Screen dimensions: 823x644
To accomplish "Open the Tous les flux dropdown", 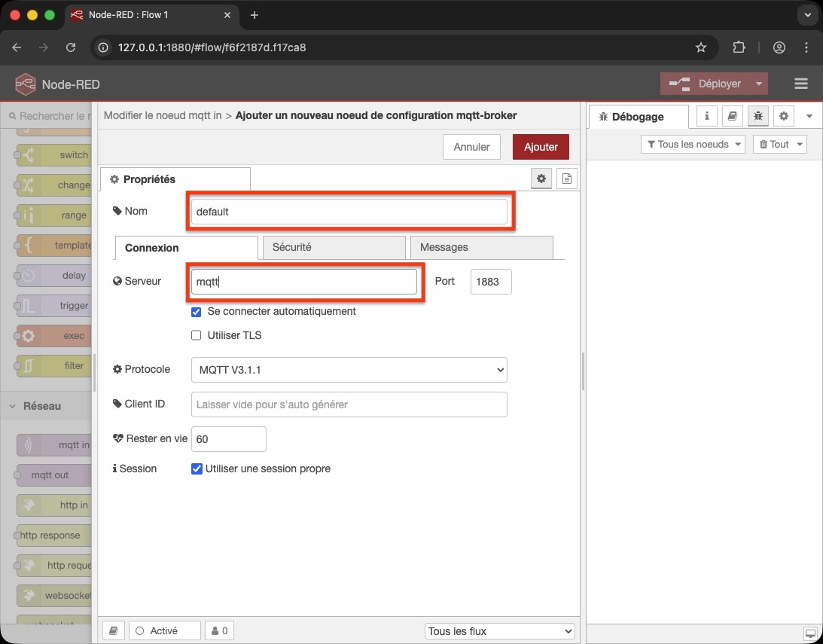I will [x=499, y=631].
